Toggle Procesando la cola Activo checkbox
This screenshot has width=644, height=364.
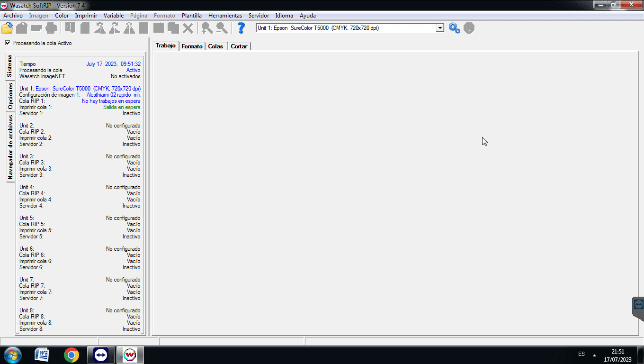pos(8,43)
